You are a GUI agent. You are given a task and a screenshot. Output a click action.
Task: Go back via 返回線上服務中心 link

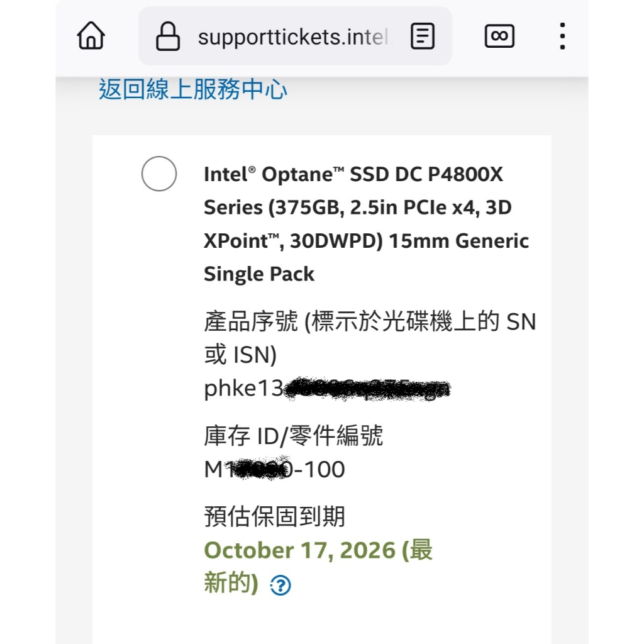(193, 89)
